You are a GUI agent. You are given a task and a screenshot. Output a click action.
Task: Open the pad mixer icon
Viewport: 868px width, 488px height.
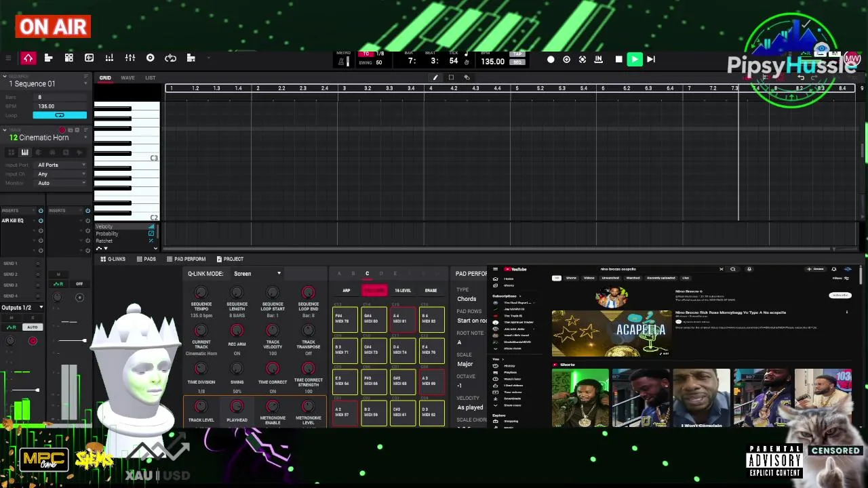[x=109, y=58]
